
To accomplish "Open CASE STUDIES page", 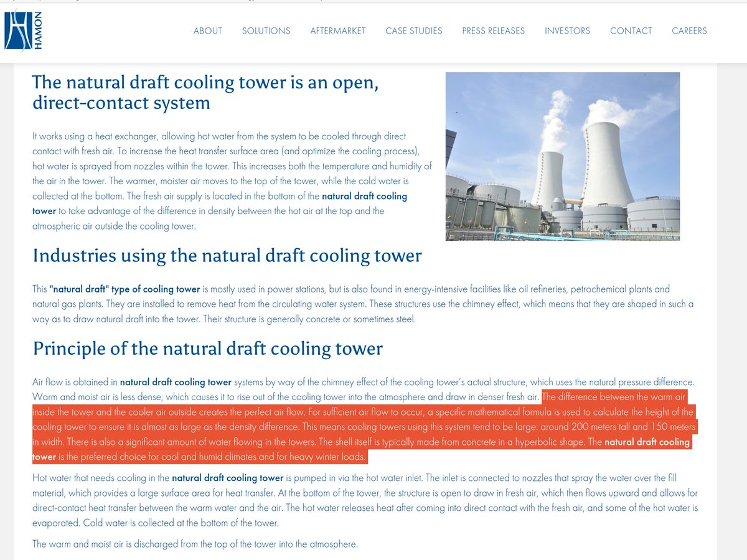I will pos(414,30).
